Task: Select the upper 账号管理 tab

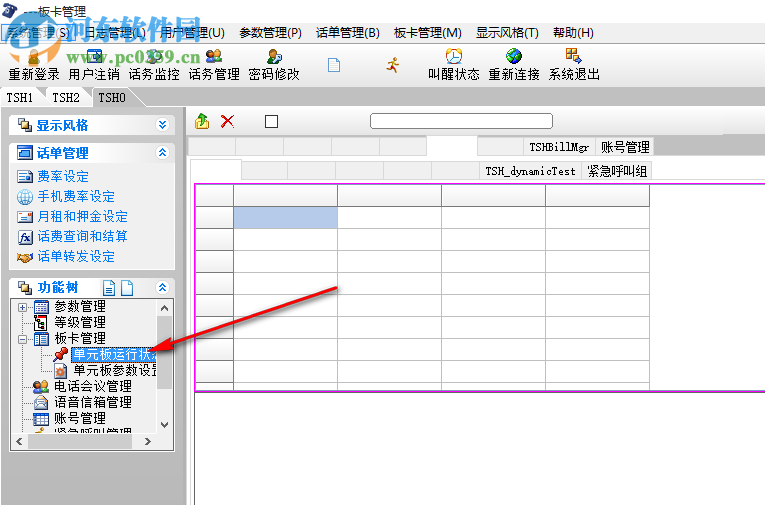Action: pyautogui.click(x=625, y=147)
